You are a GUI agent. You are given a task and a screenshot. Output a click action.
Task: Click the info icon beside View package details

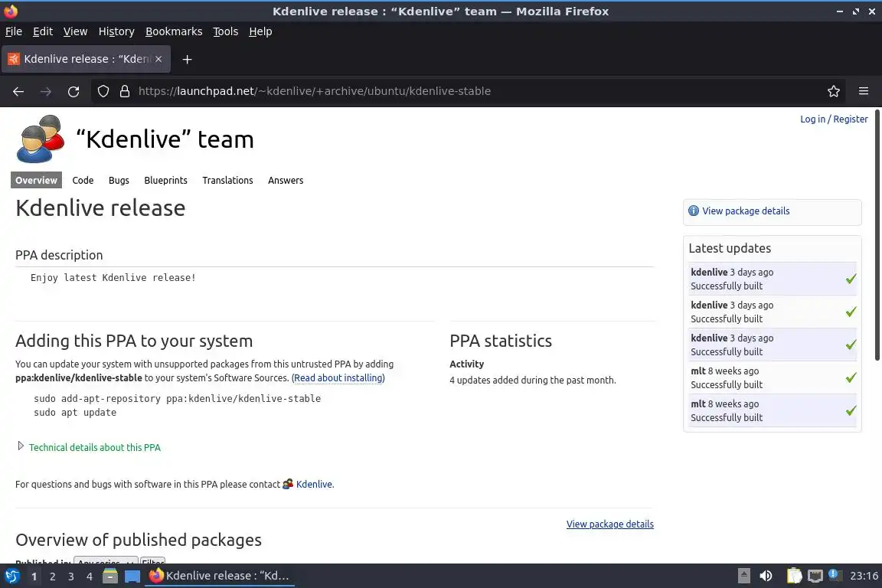point(694,211)
